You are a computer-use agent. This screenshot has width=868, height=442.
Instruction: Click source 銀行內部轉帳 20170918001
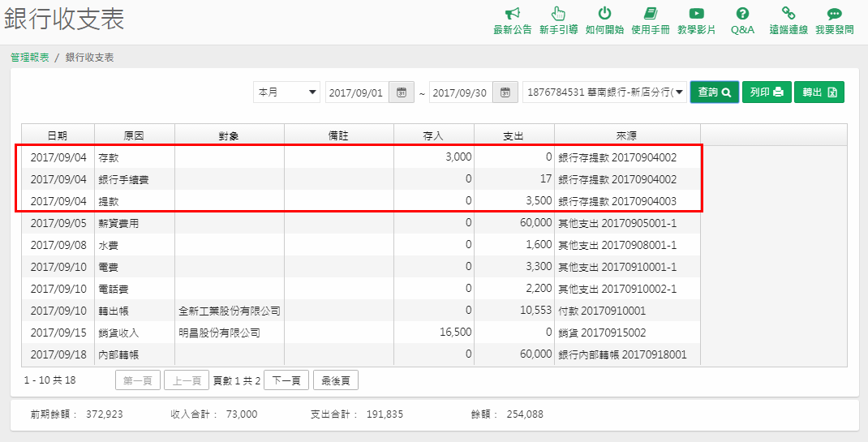(622, 354)
